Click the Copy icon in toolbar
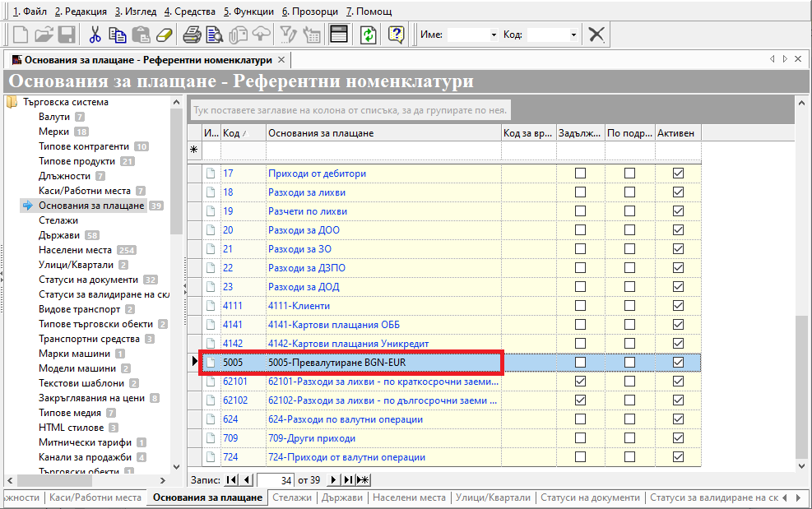The image size is (812, 509). click(118, 35)
